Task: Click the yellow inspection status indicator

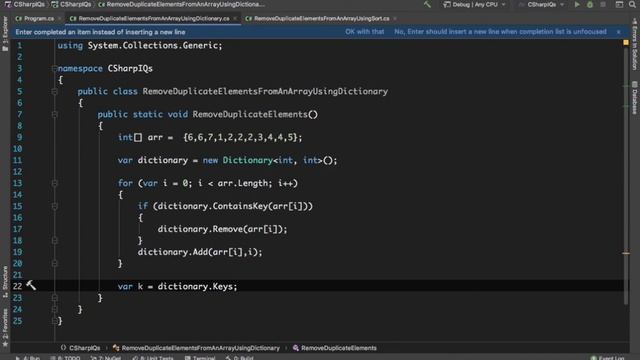Action: (626, 42)
